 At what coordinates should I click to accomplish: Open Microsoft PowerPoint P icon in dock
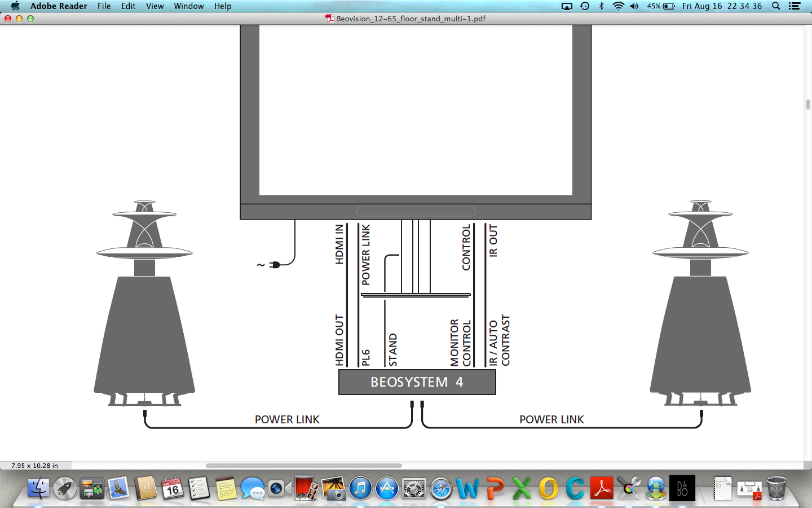click(495, 488)
